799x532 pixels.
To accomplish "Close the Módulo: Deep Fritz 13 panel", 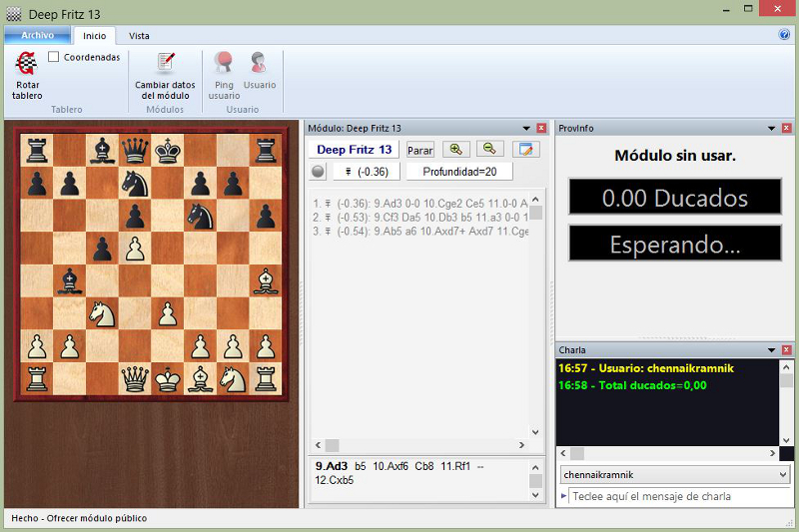I will pyautogui.click(x=541, y=129).
